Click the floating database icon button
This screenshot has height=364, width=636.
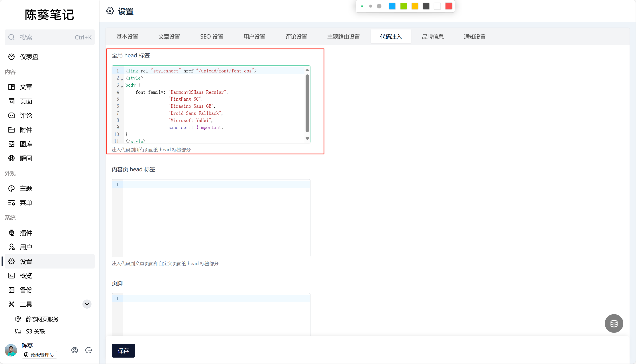tap(614, 323)
